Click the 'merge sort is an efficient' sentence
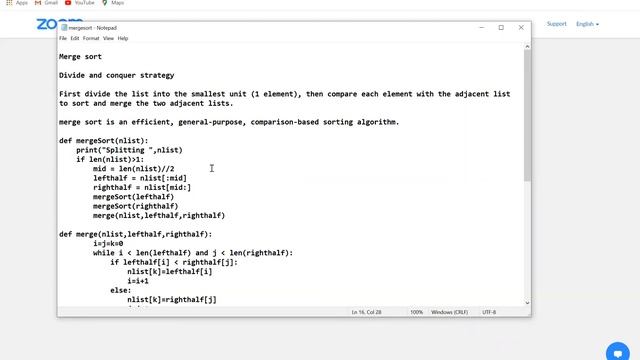The height and width of the screenshot is (360, 640). pyautogui.click(x=229, y=122)
